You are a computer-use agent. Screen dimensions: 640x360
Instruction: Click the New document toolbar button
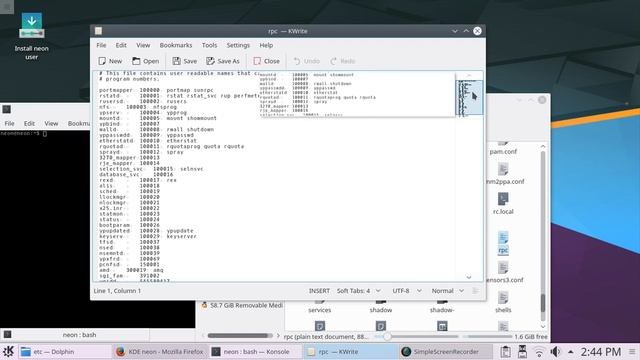[x=110, y=61]
